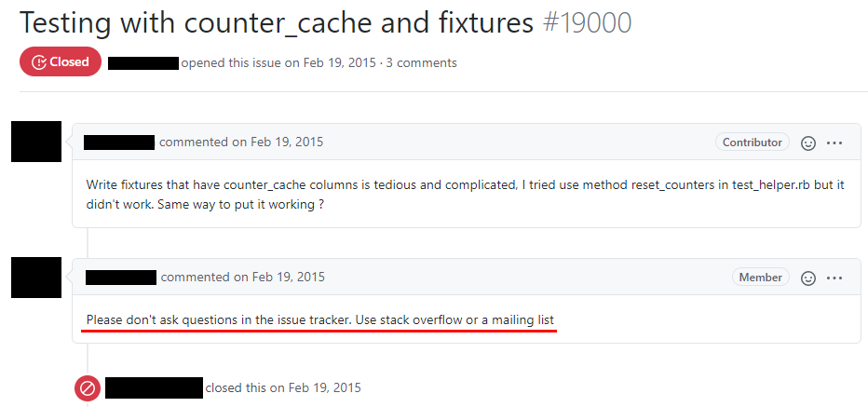
Task: Click the closed event's Feb 19, 2015 date
Action: point(325,387)
